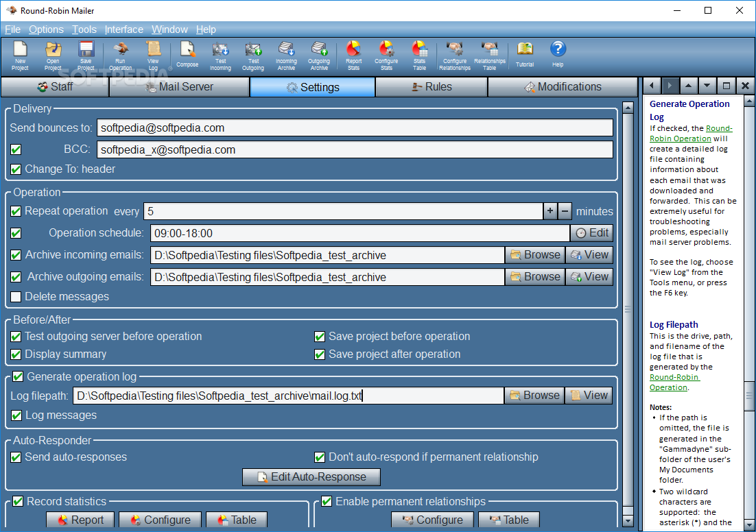The image size is (756, 532).
Task: Open Project via toolbar icon
Action: click(53, 56)
